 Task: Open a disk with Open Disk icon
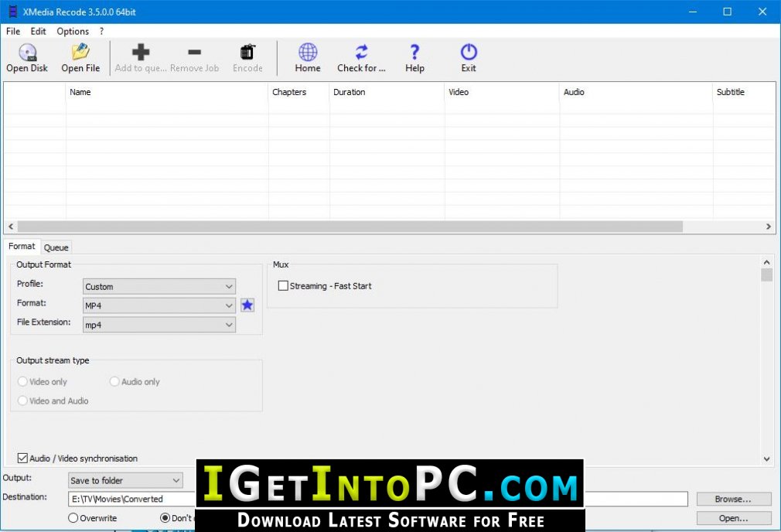[x=27, y=53]
